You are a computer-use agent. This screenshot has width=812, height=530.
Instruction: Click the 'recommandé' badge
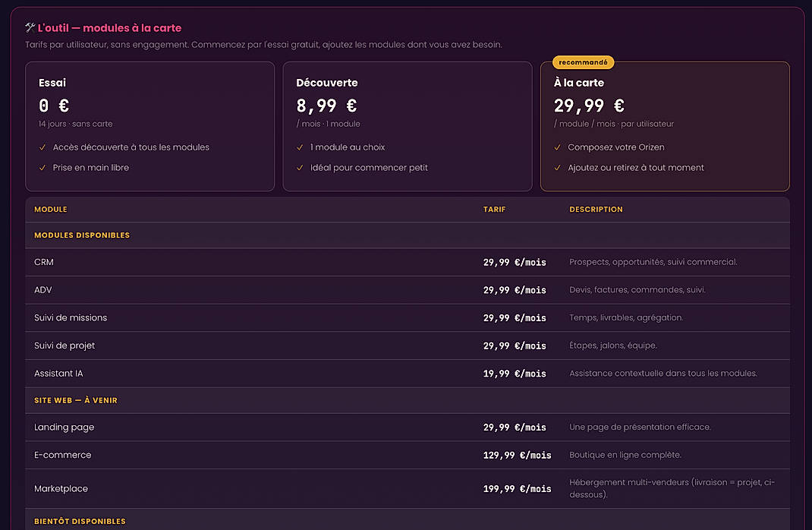[x=583, y=62]
